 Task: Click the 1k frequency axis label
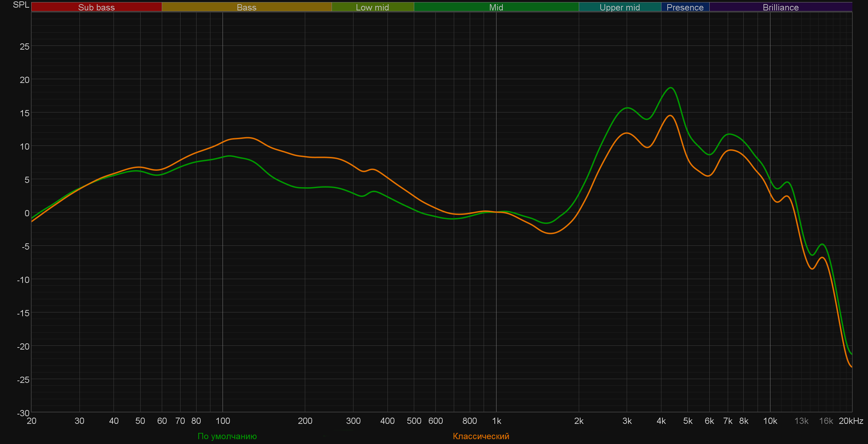496,421
